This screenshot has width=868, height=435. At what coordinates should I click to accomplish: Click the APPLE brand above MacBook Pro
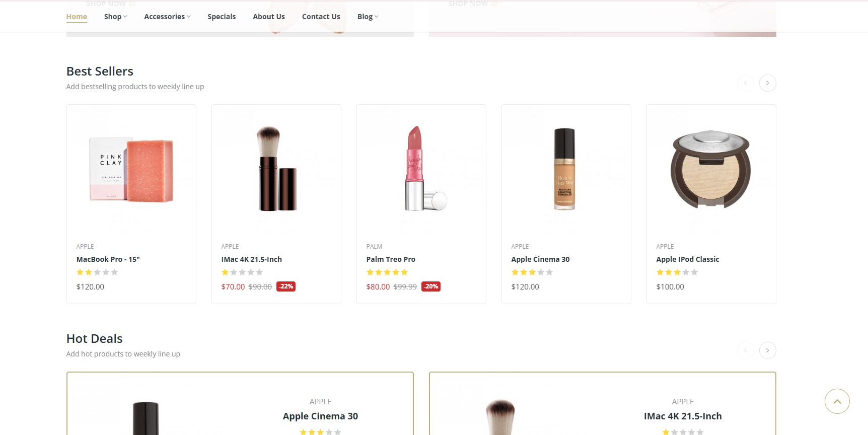[85, 247]
